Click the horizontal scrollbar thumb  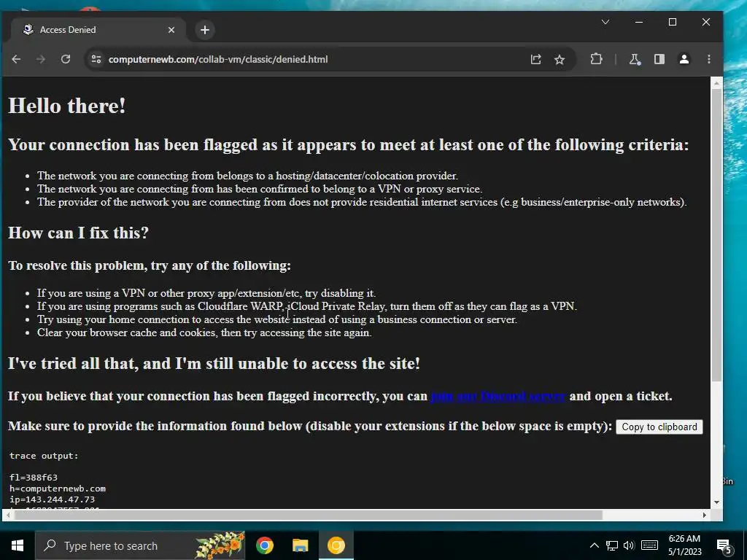click(309, 515)
